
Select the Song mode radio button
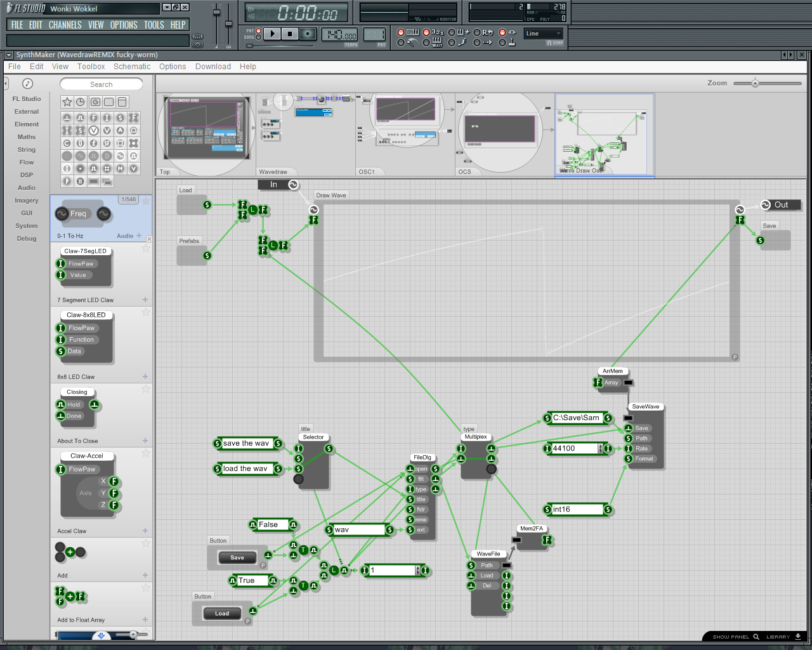[x=258, y=37]
